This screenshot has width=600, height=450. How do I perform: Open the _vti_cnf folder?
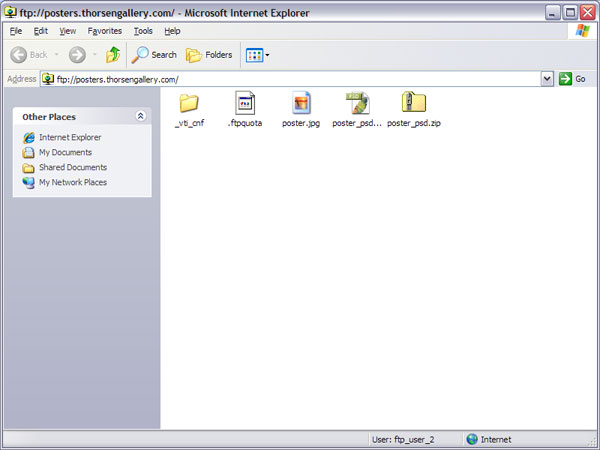[188, 103]
